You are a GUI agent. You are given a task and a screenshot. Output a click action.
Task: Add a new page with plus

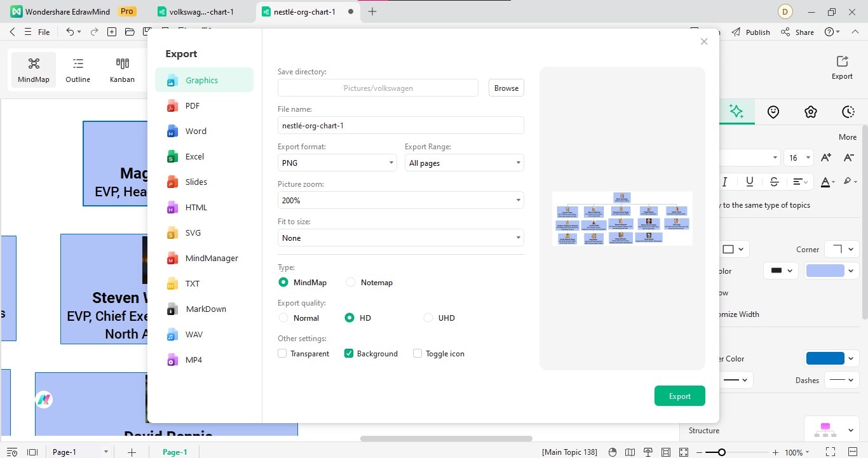132,452
